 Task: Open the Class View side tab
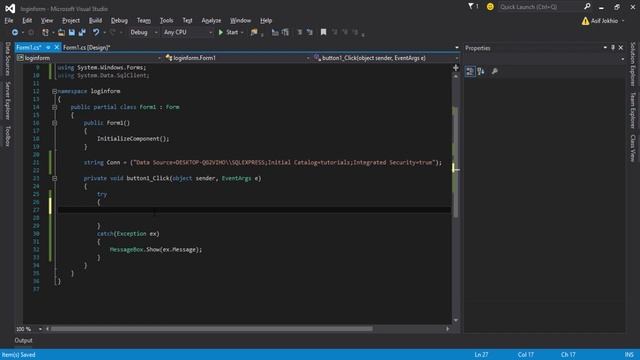pos(633,148)
